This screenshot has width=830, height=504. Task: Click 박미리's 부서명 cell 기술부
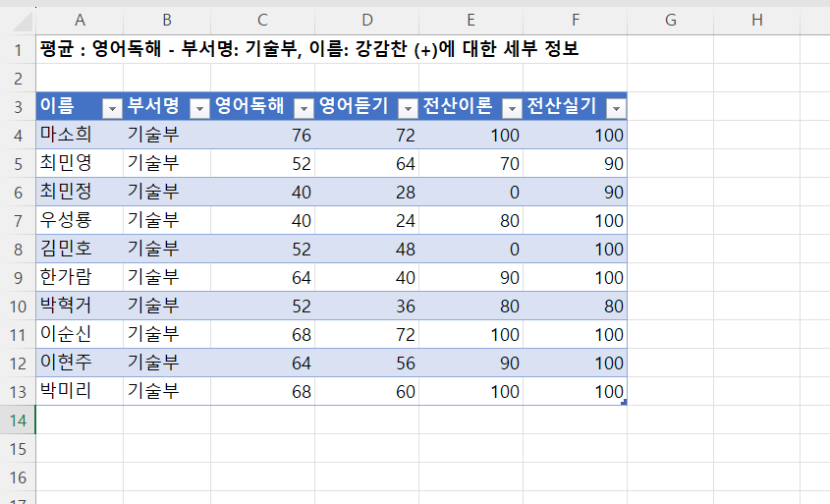pos(166,391)
